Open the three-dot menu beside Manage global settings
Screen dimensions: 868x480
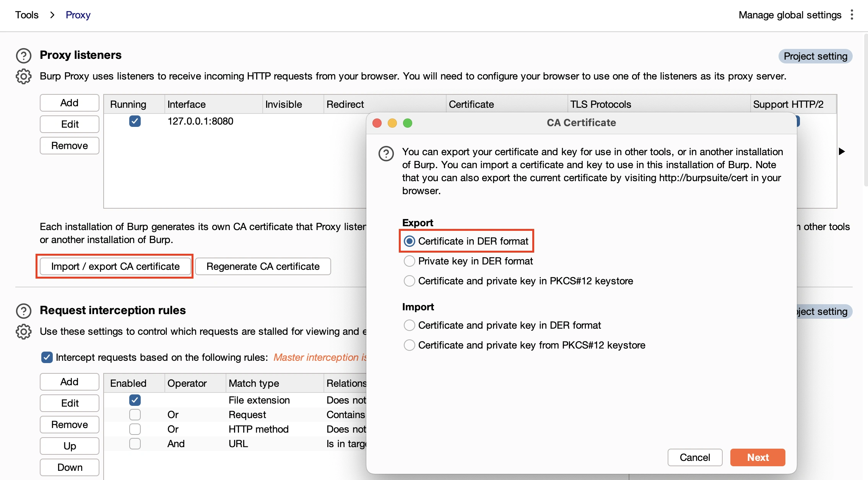852,15
